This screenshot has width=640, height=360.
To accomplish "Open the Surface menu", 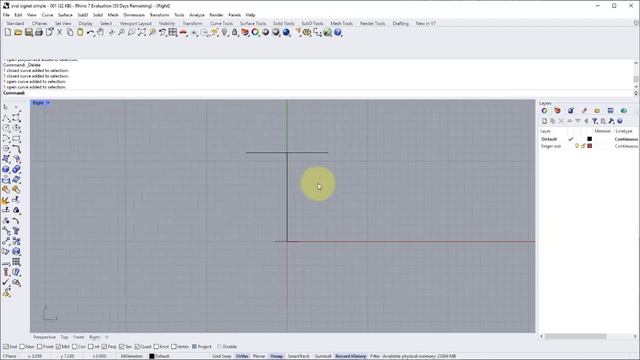I will pyautogui.click(x=65, y=15).
